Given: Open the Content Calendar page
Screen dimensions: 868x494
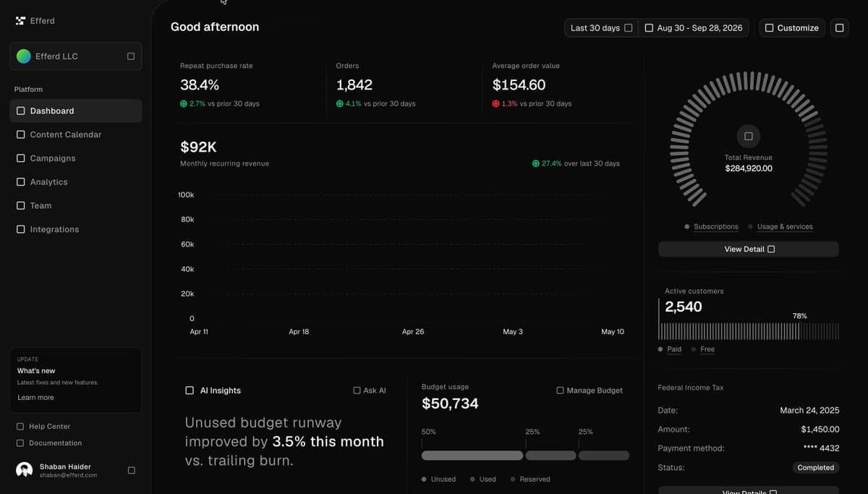Looking at the screenshot, I should tap(76, 135).
